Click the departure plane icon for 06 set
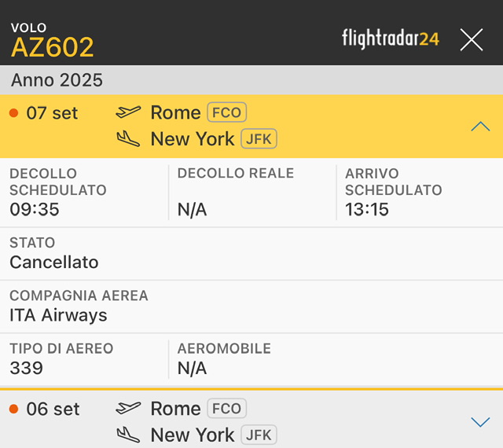 [128, 409]
